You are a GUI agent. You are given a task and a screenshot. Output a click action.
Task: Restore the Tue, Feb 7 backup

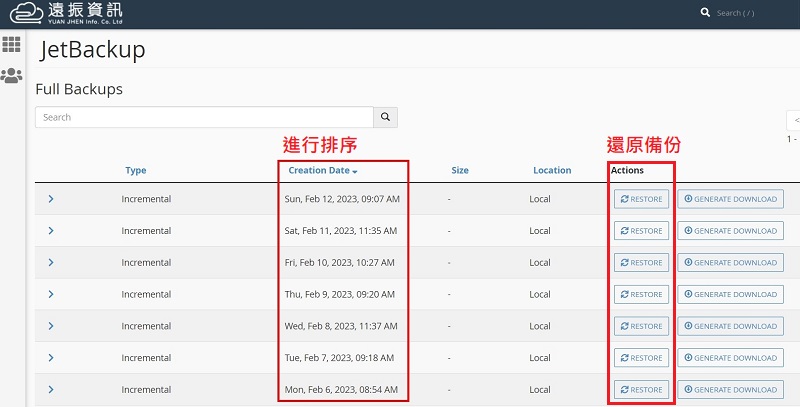(641, 358)
